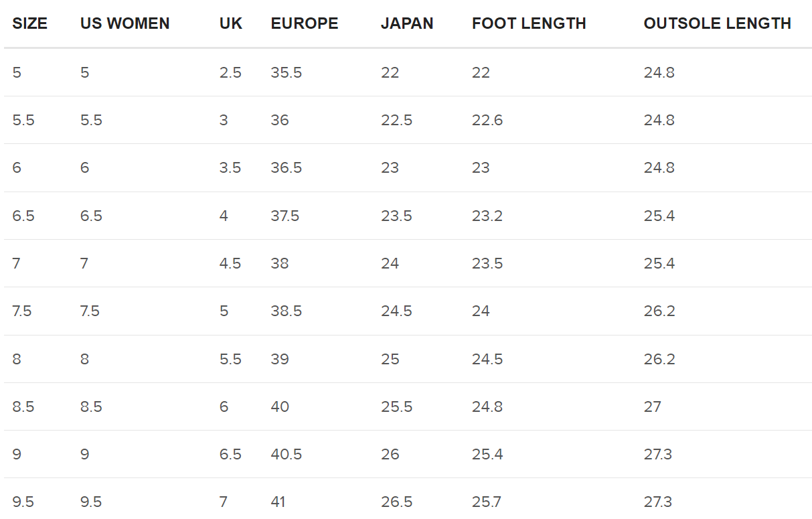This screenshot has width=812, height=519.
Task: Click the outsole length 27 cell
Action: click(x=653, y=406)
